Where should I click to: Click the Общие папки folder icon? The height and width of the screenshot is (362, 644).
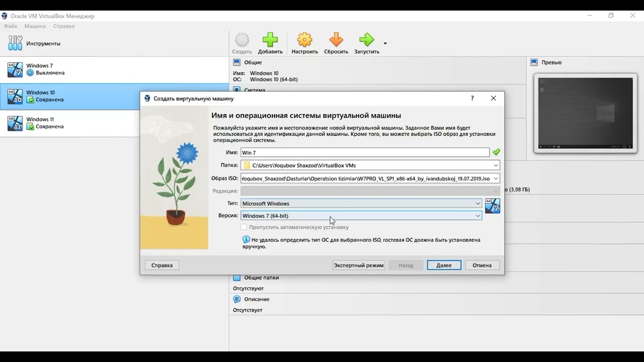coord(237,278)
